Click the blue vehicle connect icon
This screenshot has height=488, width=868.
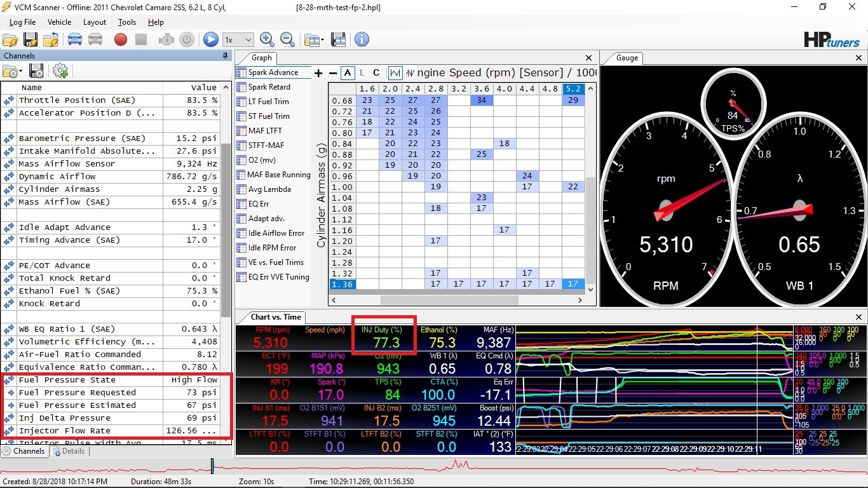click(75, 39)
